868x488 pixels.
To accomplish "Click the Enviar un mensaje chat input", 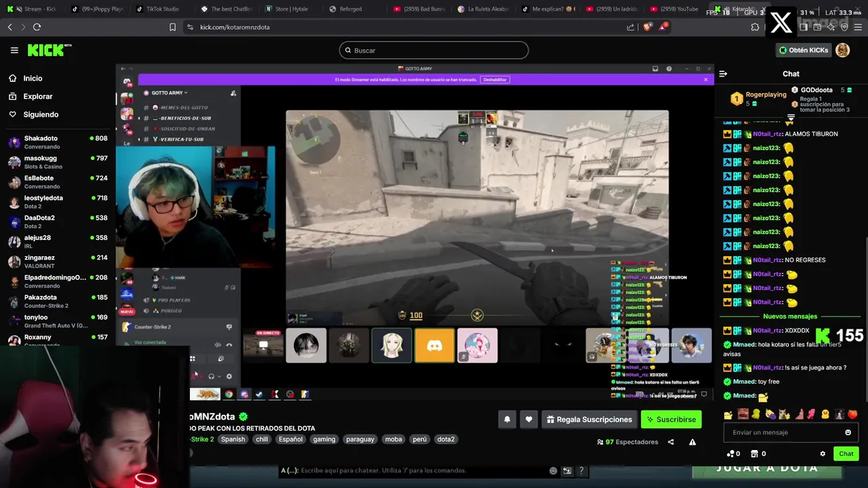I will pos(790,432).
